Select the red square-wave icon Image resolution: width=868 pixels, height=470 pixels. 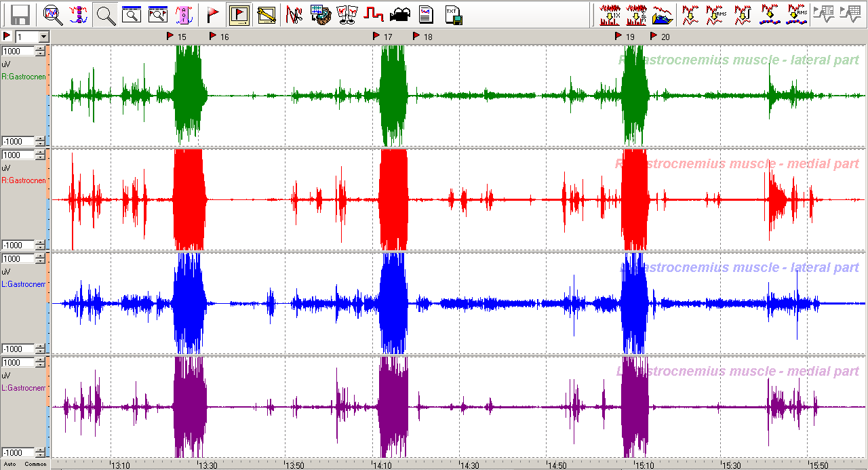[373, 14]
